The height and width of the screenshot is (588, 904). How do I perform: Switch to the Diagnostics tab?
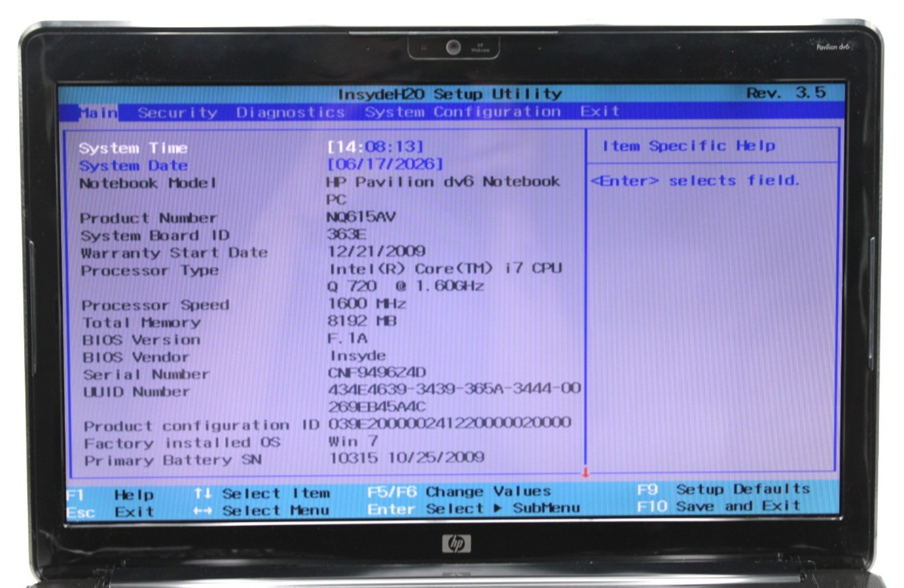pos(290,112)
